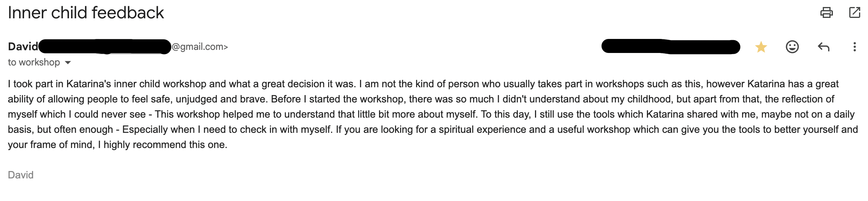Click the sender's @gmail.com address

click(200, 47)
